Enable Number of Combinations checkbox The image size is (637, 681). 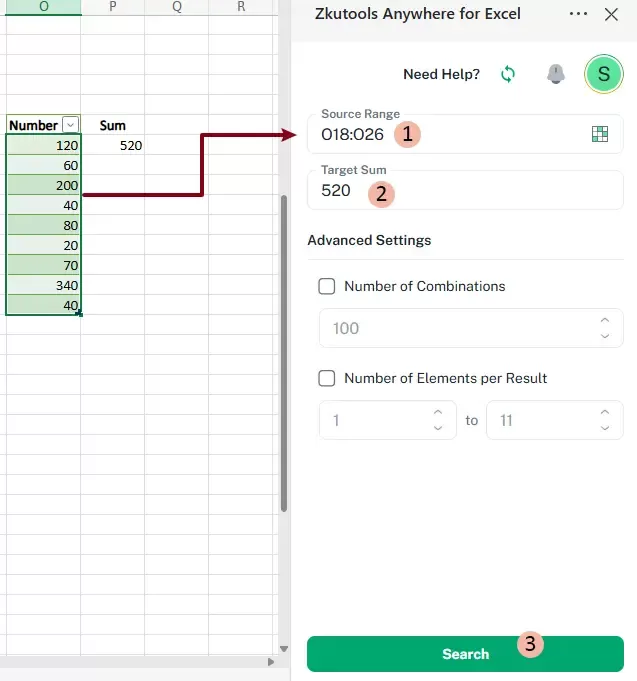click(x=327, y=286)
